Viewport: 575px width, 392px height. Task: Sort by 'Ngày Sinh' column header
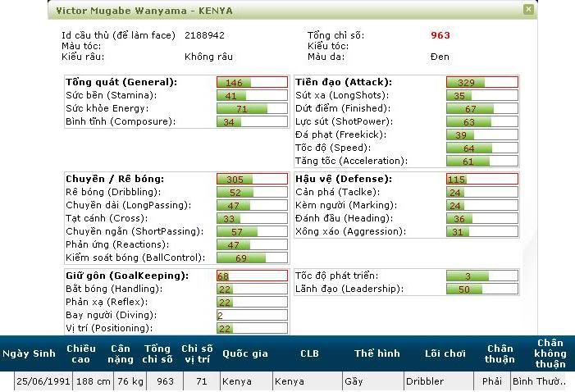click(x=29, y=353)
